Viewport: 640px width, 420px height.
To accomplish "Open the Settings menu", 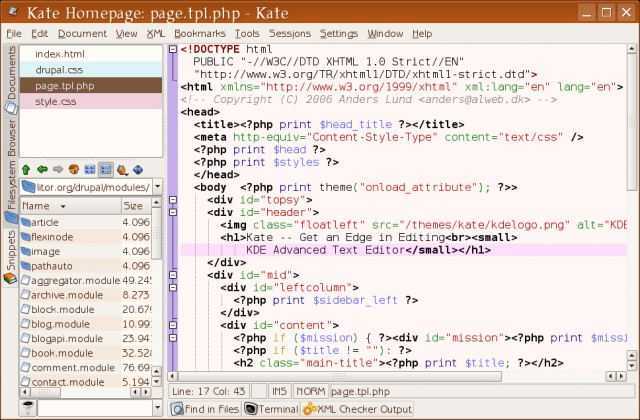I will point(339,34).
